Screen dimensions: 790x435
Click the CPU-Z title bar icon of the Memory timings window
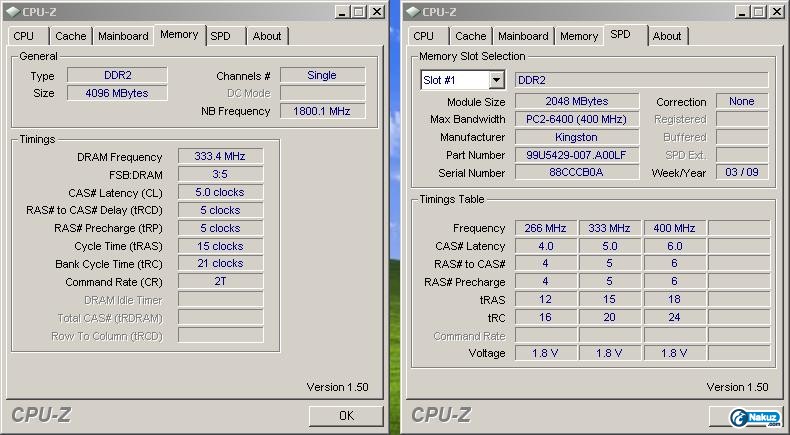click(14, 11)
